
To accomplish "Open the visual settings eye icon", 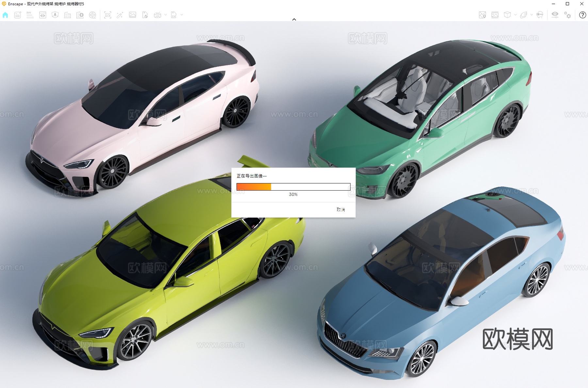I will (x=555, y=15).
